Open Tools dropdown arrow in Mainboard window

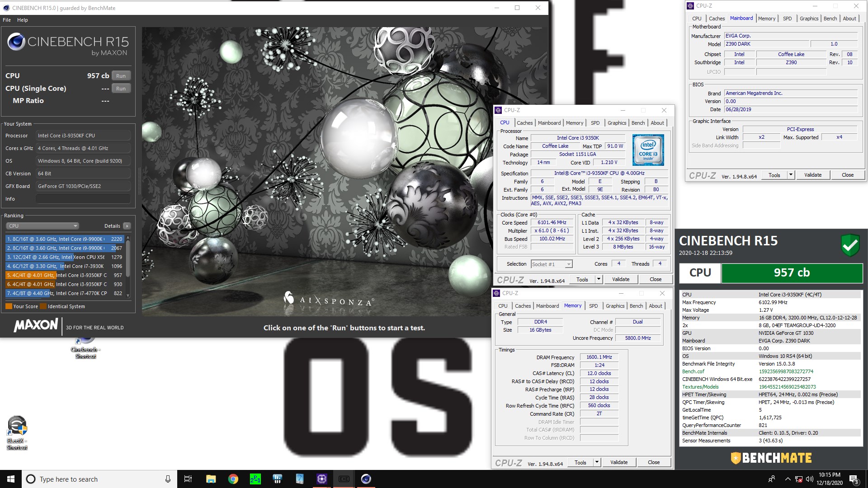coord(791,175)
